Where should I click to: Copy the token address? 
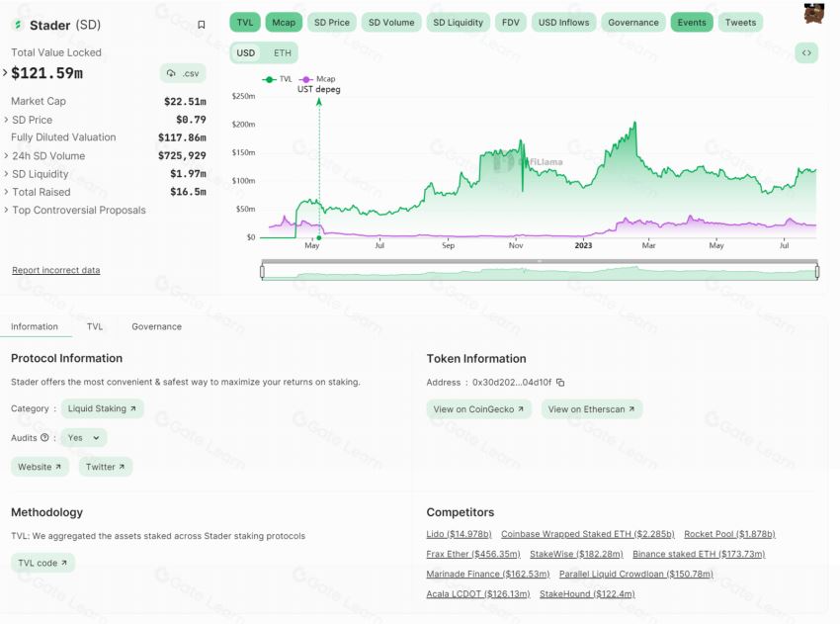tap(560, 383)
